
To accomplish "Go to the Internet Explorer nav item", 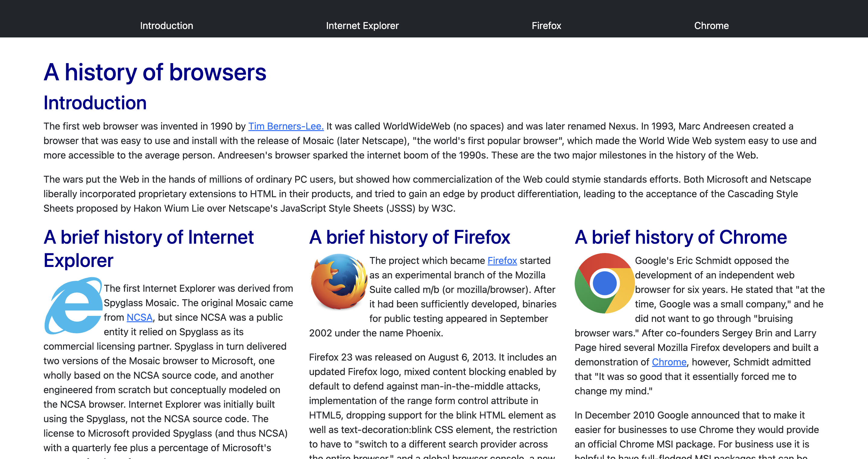I will point(362,26).
